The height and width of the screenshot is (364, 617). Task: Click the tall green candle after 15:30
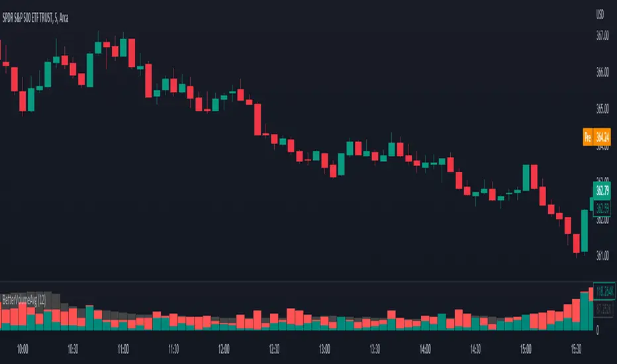coord(585,230)
